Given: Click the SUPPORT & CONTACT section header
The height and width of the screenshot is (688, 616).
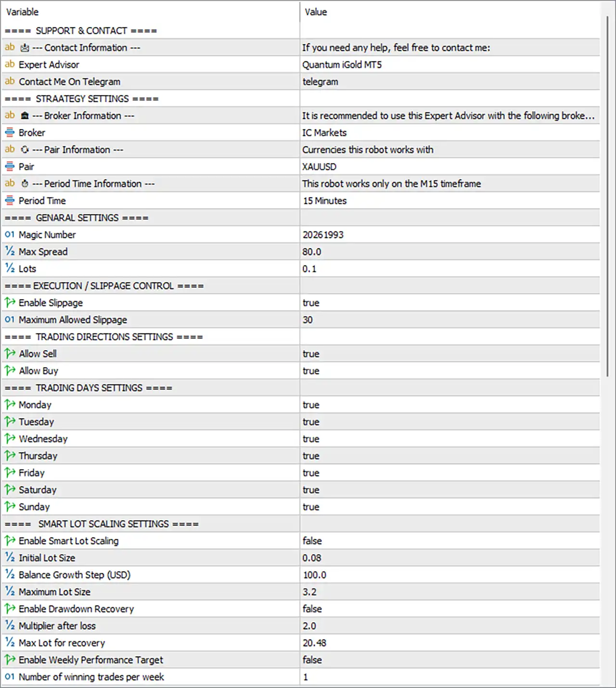Looking at the screenshot, I should click(x=81, y=31).
